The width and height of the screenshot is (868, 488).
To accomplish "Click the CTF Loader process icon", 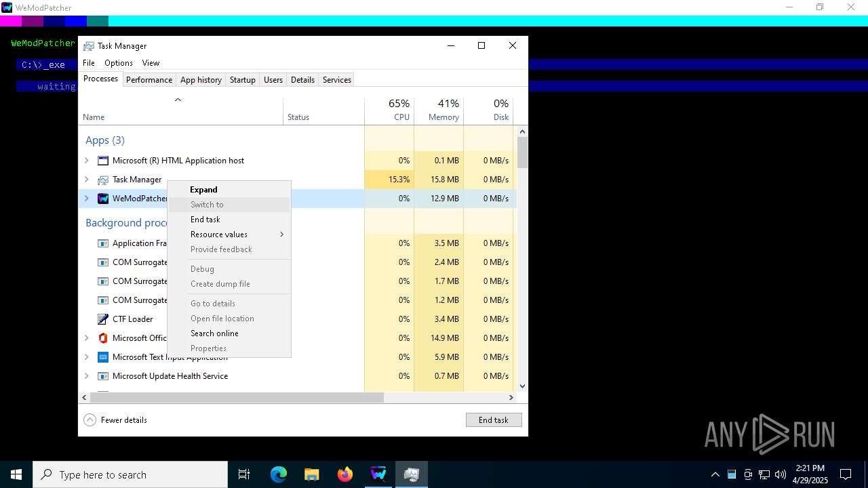I will [x=103, y=319].
